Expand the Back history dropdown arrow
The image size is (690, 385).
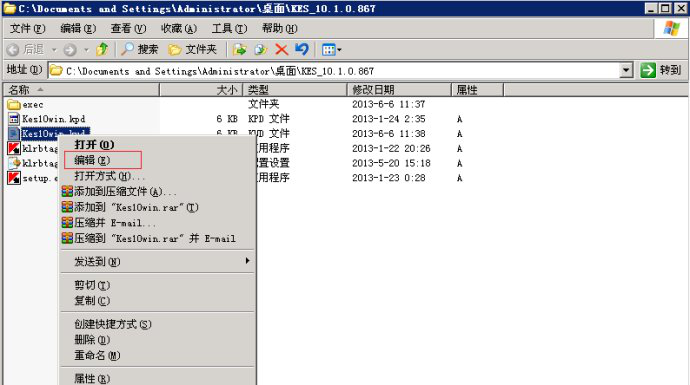click(54, 50)
